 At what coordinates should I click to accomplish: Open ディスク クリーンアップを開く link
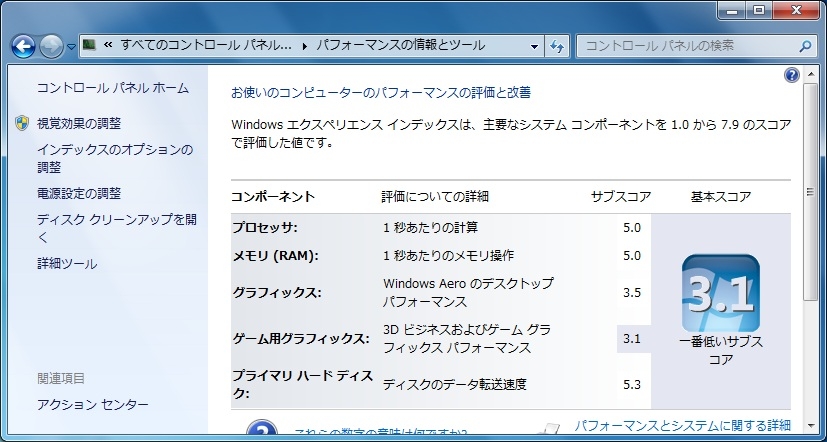117,228
